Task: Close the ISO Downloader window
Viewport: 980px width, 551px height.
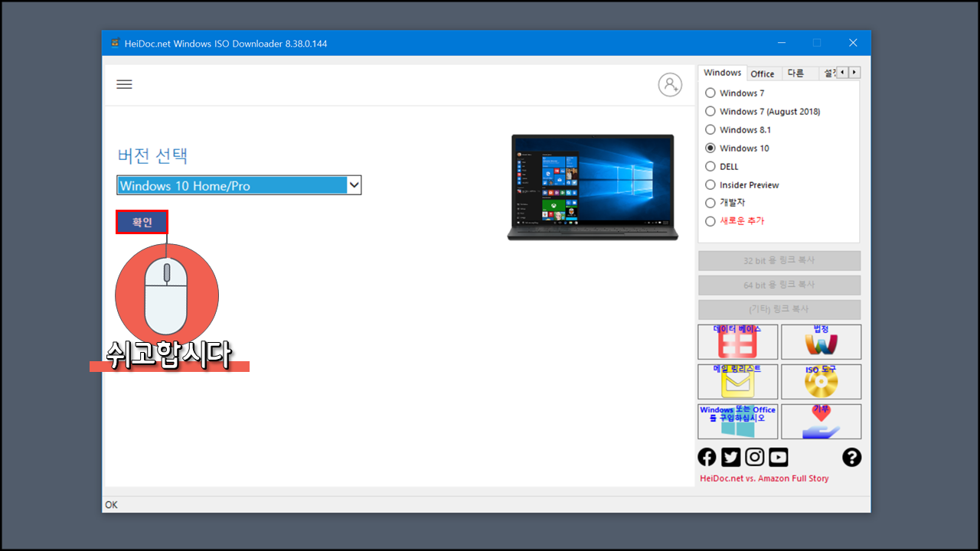Action: click(x=852, y=43)
